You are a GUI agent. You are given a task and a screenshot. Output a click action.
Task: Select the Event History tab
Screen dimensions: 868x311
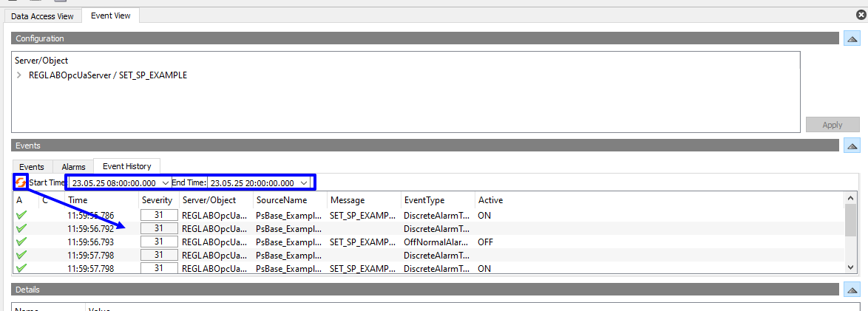(127, 166)
